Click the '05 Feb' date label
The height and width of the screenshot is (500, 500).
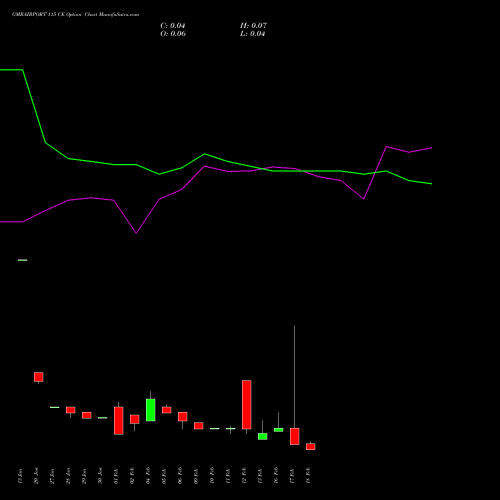164,476
